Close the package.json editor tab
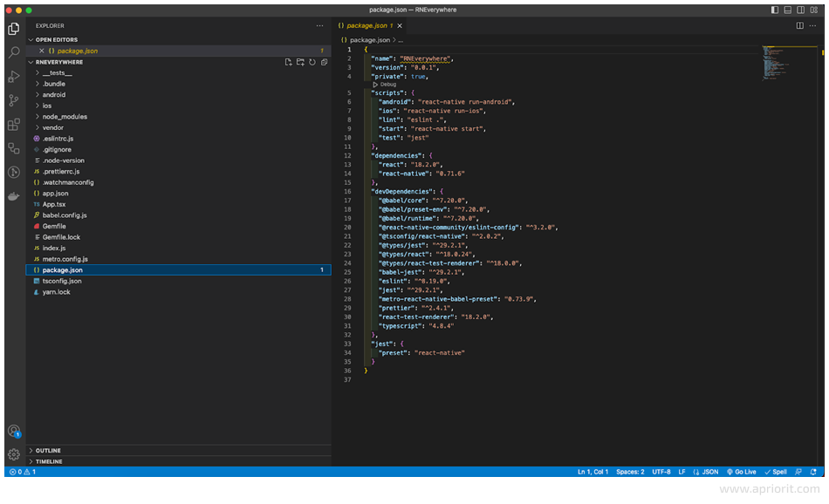This screenshot has height=504, width=829. (400, 26)
